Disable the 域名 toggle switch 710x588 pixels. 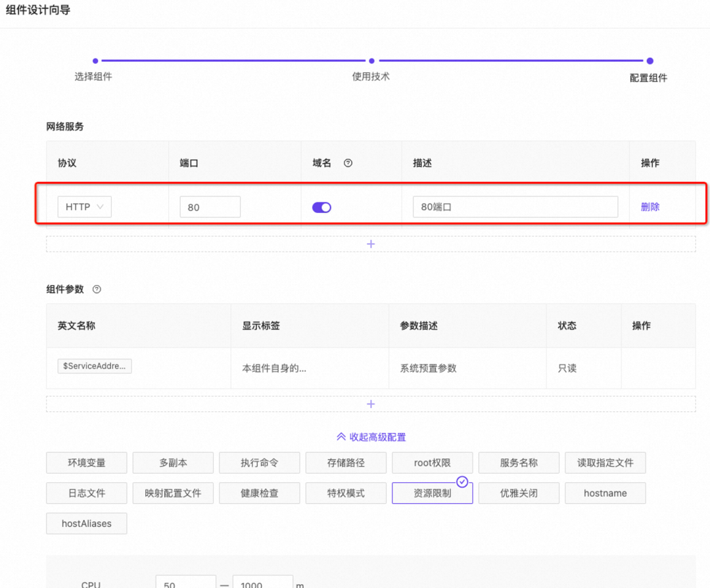pyautogui.click(x=321, y=206)
